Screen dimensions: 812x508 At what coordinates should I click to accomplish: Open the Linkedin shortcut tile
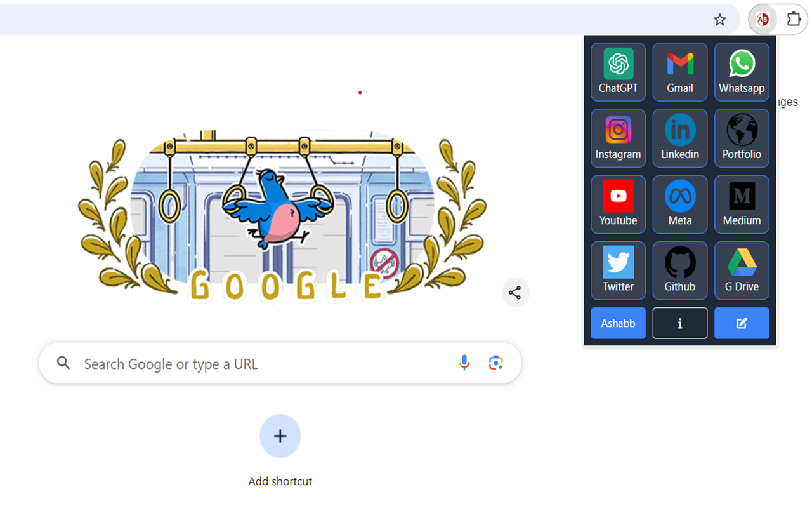coord(679,138)
